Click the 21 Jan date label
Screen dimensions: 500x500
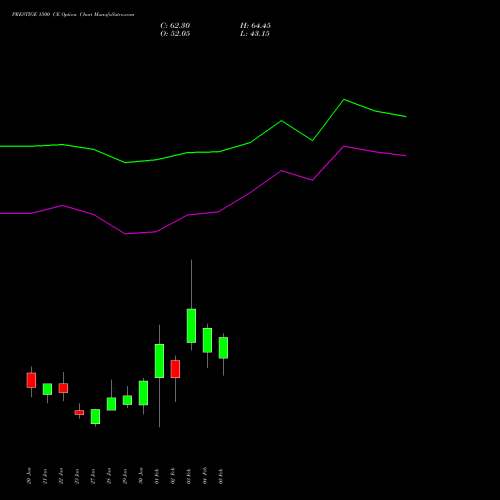(x=45, y=476)
